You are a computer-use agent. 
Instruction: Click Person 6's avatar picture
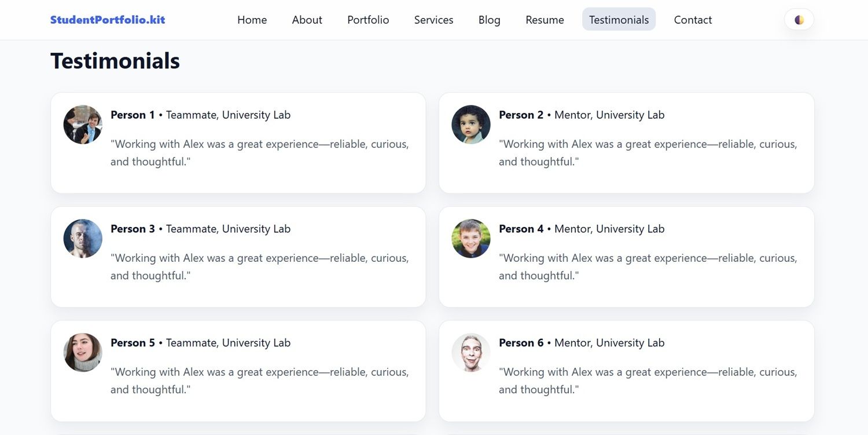coord(471,352)
